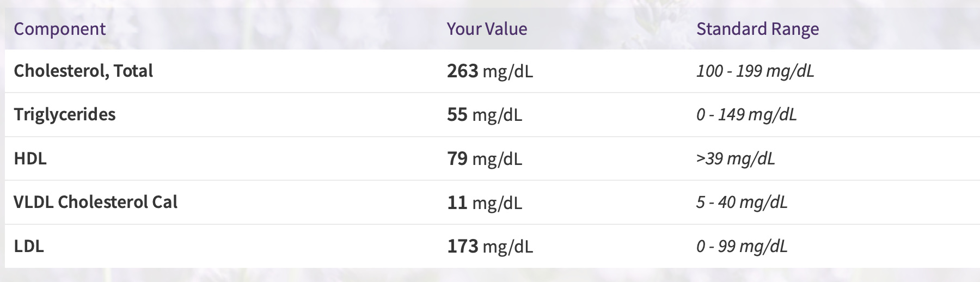980x282 pixels.
Task: Select the 11 mg/dL VLDL value
Action: coord(485,203)
